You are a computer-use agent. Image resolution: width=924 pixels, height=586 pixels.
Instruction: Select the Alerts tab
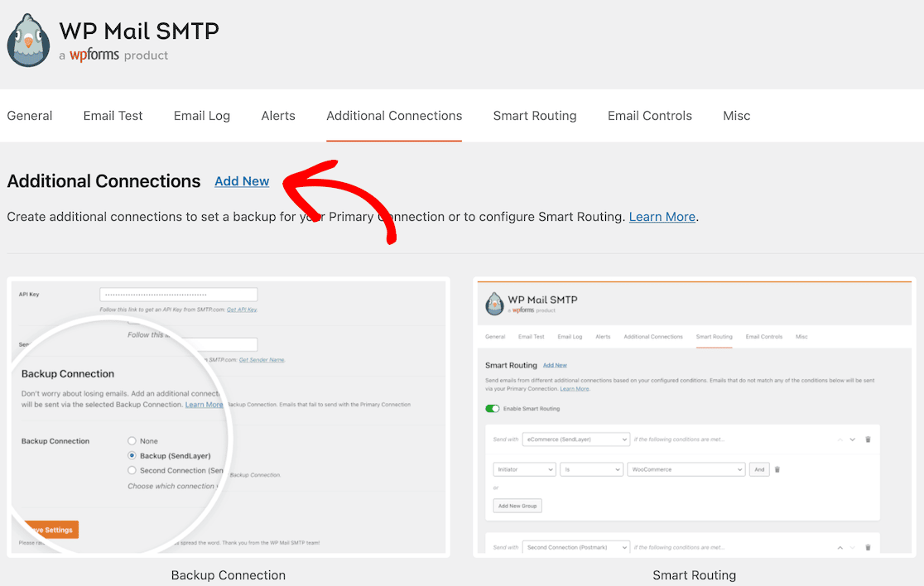[x=278, y=116]
